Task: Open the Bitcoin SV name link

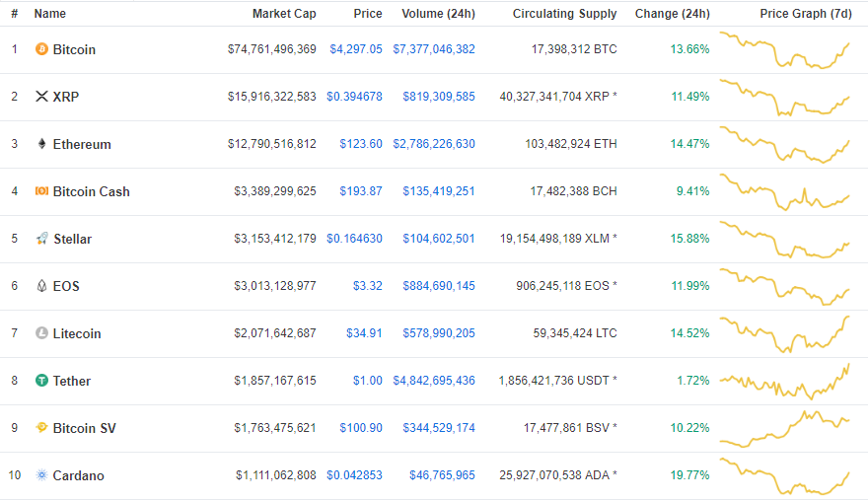Action: click(x=84, y=428)
